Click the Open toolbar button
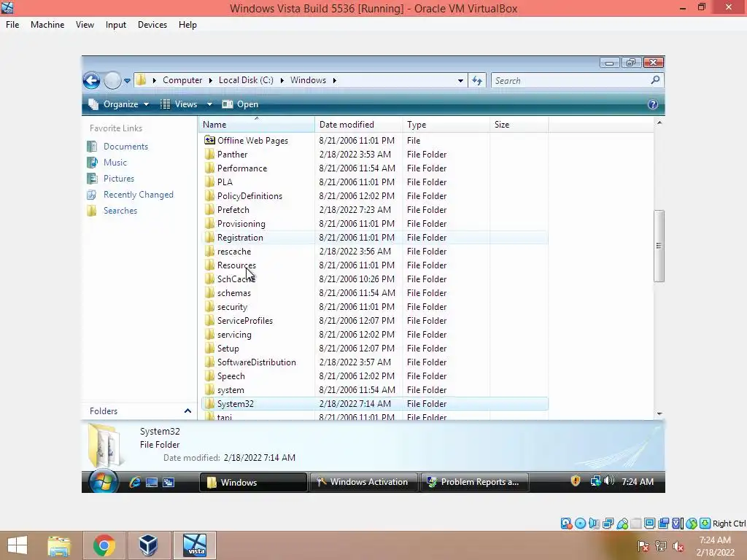 [241, 104]
